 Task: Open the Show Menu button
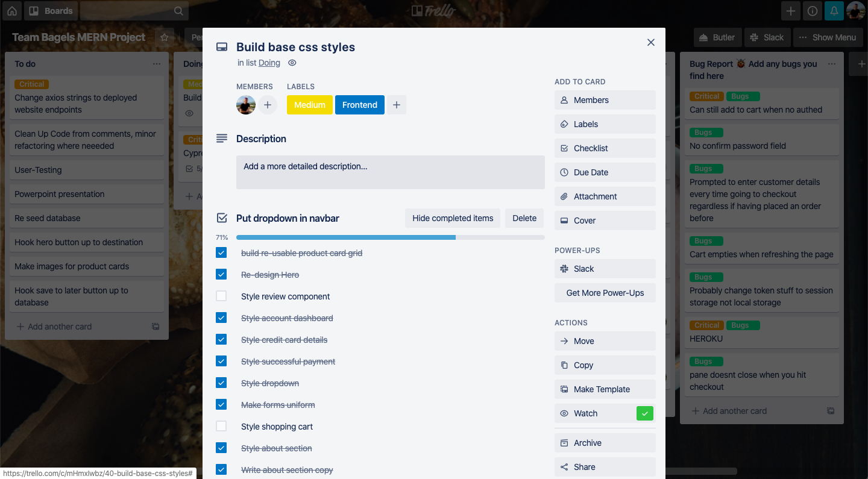click(x=828, y=37)
